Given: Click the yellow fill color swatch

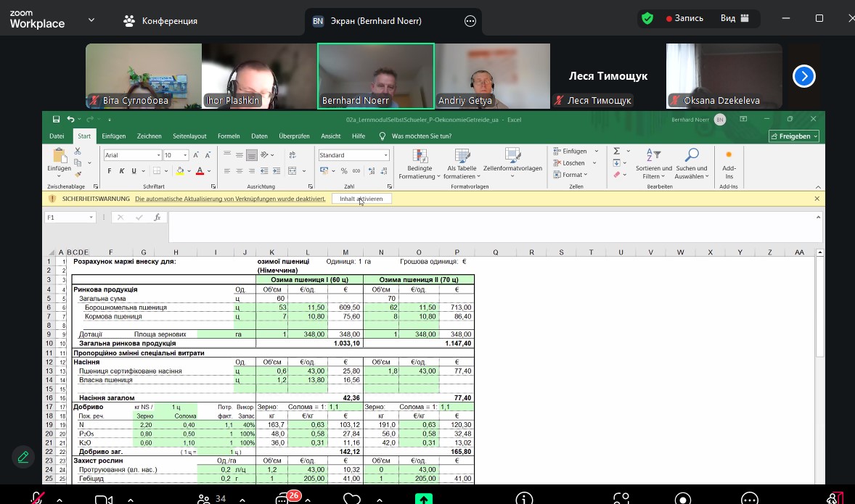Looking at the screenshot, I should 179,171.
